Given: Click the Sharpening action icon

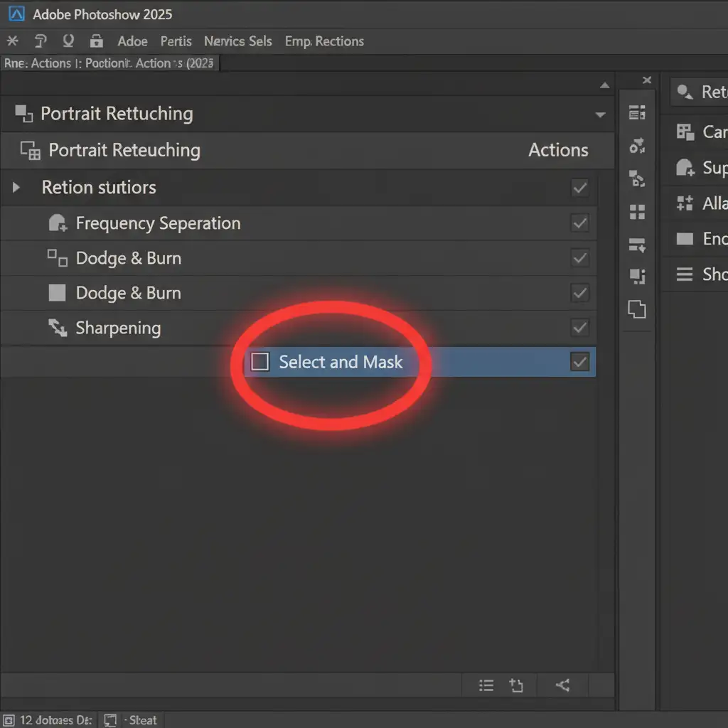Looking at the screenshot, I should [57, 328].
